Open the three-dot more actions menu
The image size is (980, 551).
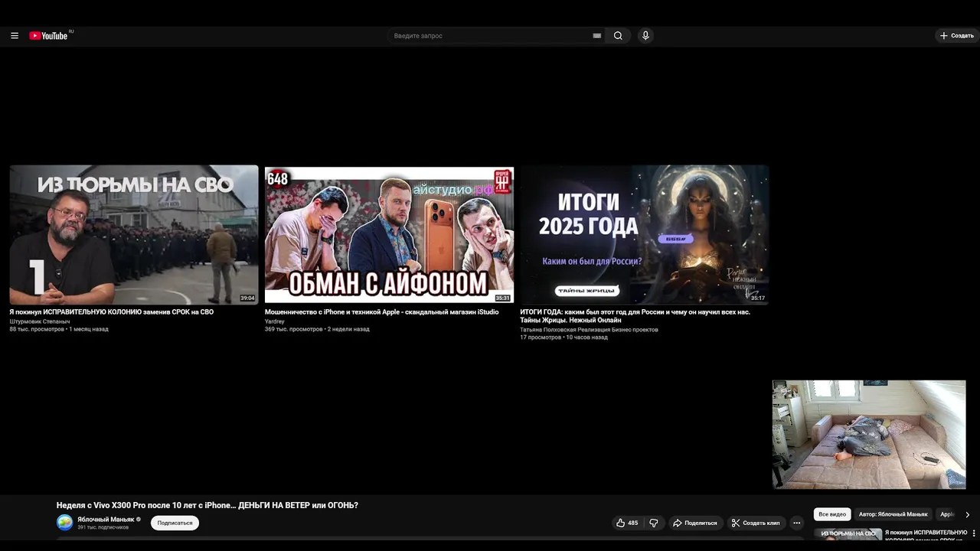point(796,523)
